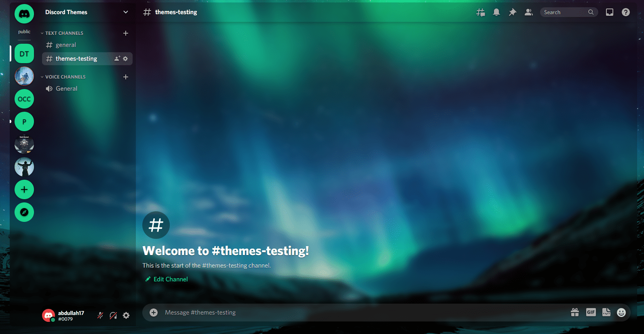This screenshot has height=334, width=644.
Task: Show pinned messages
Action: point(513,12)
